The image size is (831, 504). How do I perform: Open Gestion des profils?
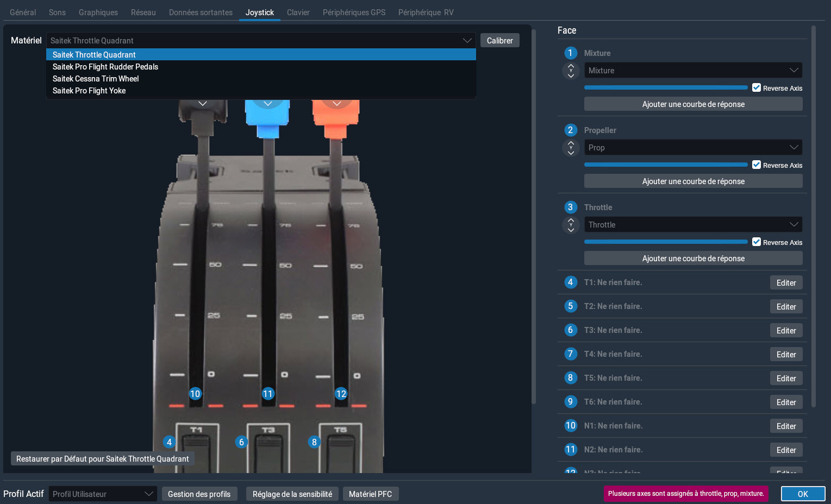coord(199,494)
